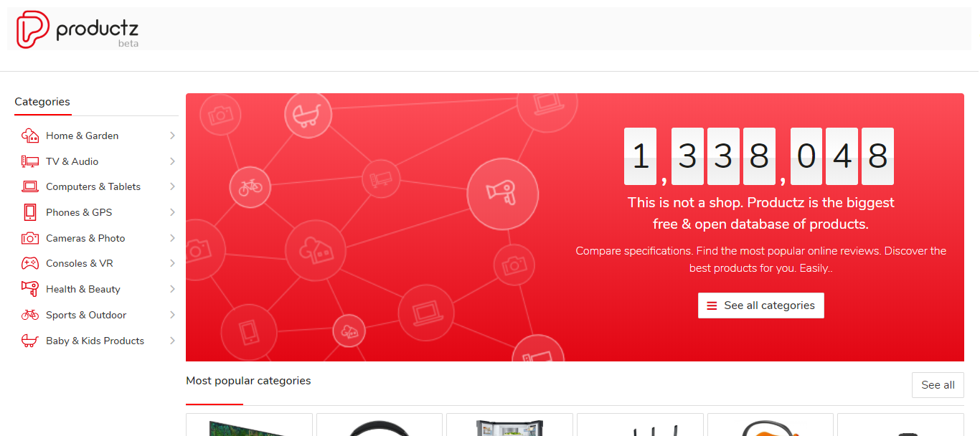980x436 pixels.
Task: Click the Baby & Kids stroller icon
Action: [x=29, y=341]
